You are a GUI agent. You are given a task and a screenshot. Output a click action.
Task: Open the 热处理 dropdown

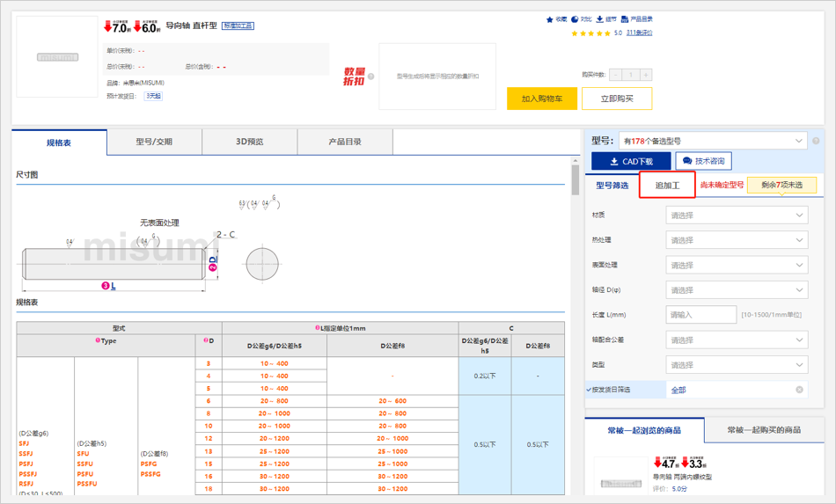pos(736,240)
